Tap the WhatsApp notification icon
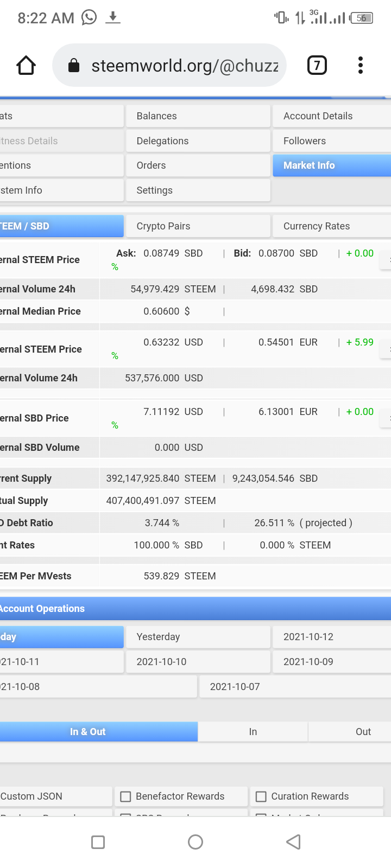This screenshot has width=391, height=868. pos(89,18)
